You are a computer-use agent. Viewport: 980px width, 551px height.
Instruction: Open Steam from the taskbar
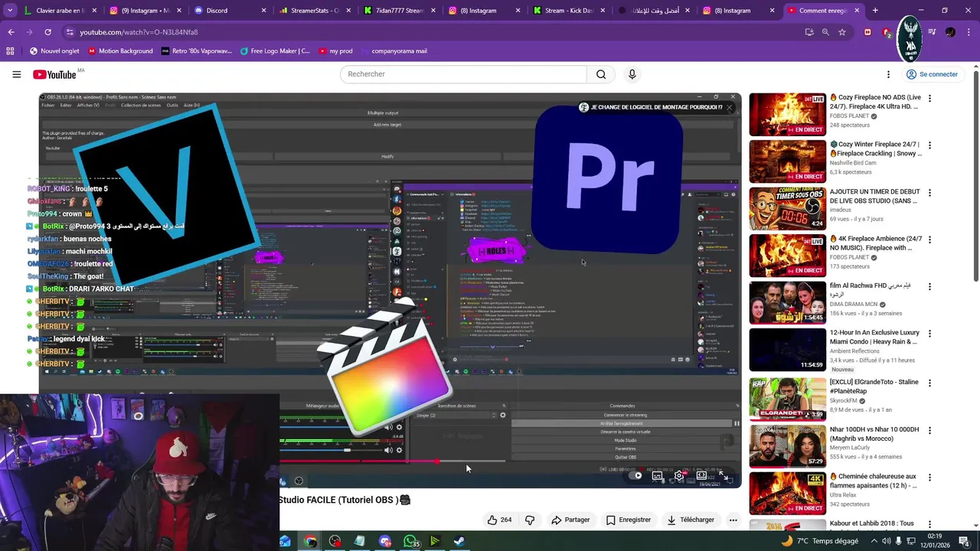(459, 541)
